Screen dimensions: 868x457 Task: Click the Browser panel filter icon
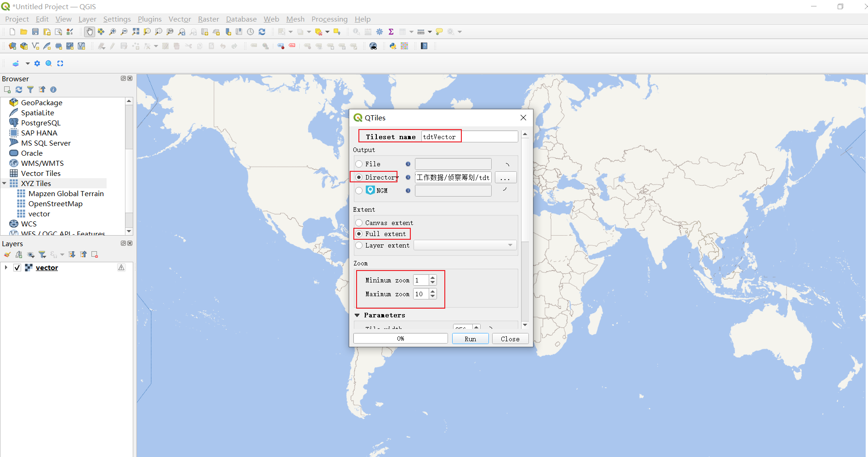pos(30,90)
